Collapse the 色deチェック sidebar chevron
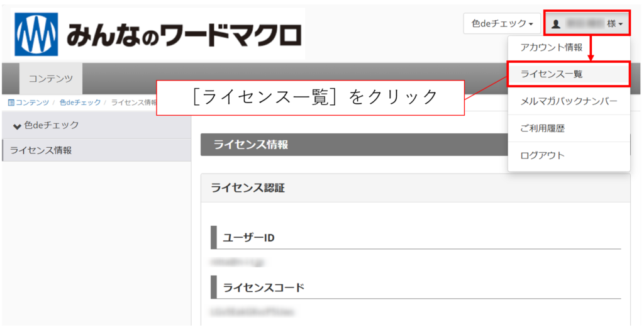 click(x=17, y=126)
